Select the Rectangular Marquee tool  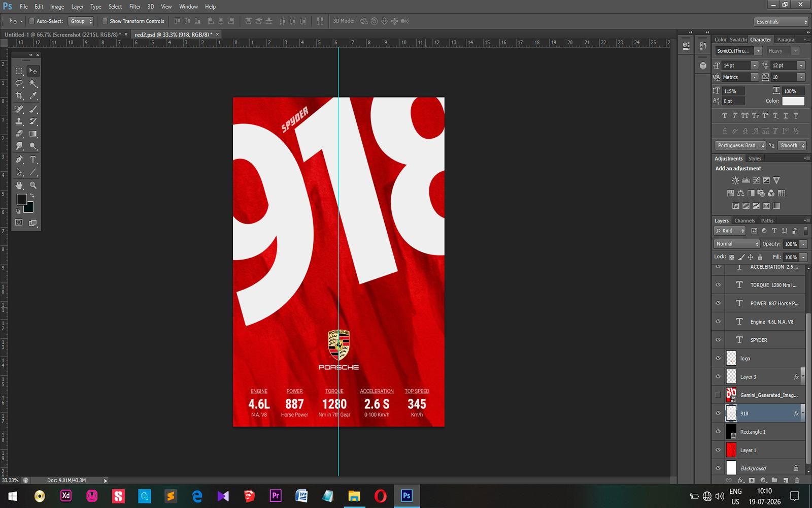[19, 71]
